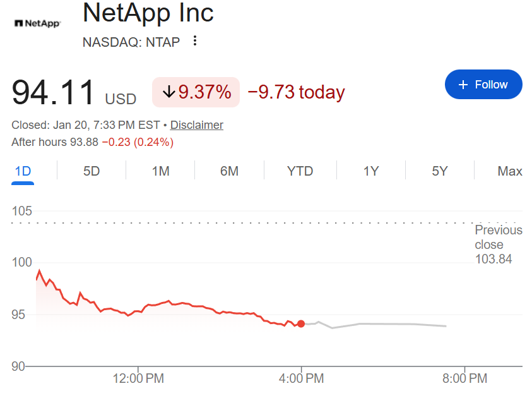
Task: Select the 6M time range
Action: coord(229,171)
